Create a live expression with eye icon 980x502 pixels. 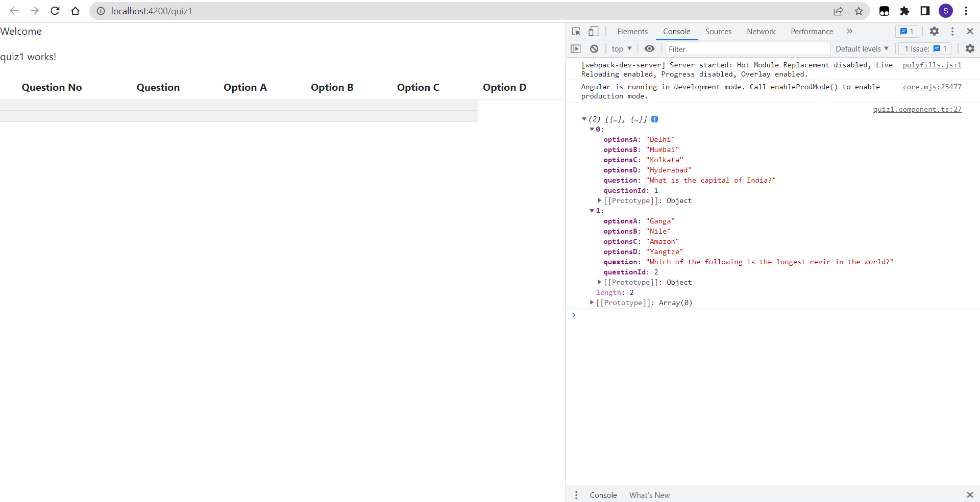coord(649,49)
